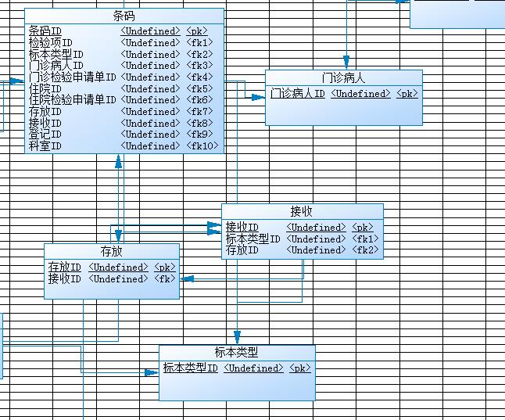The height and width of the screenshot is (420, 505).
Task: Click the <pk> marker in 条码 table
Action: pos(197,31)
